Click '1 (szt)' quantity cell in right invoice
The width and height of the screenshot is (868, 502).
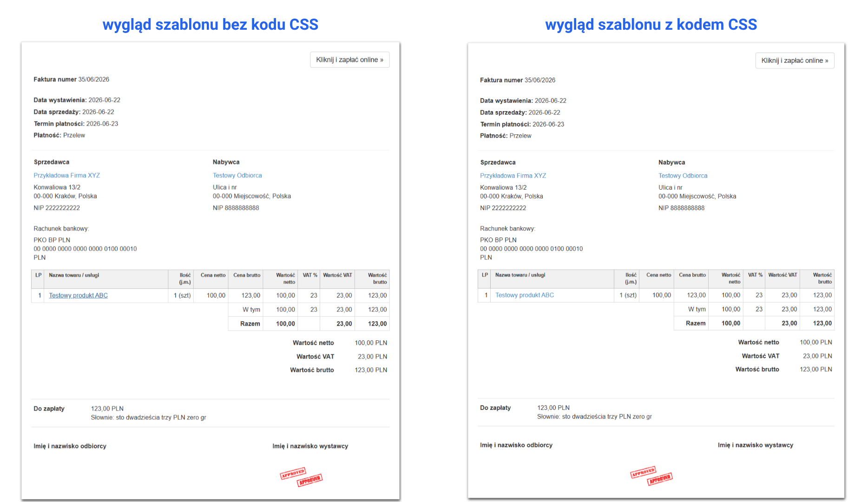(628, 295)
